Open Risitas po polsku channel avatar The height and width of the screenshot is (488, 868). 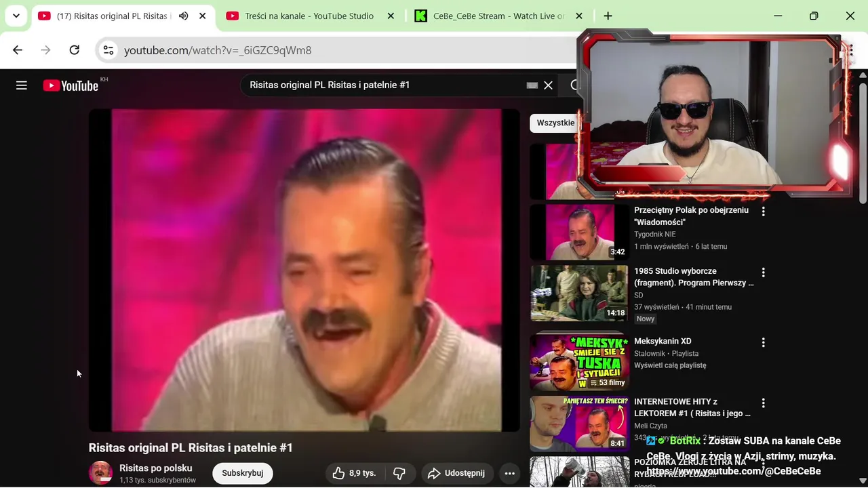[100, 472]
